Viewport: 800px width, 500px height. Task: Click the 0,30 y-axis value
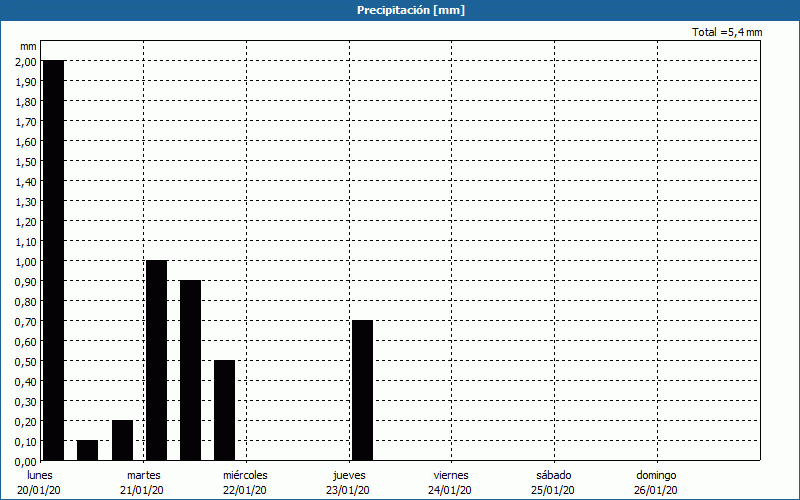(26, 402)
